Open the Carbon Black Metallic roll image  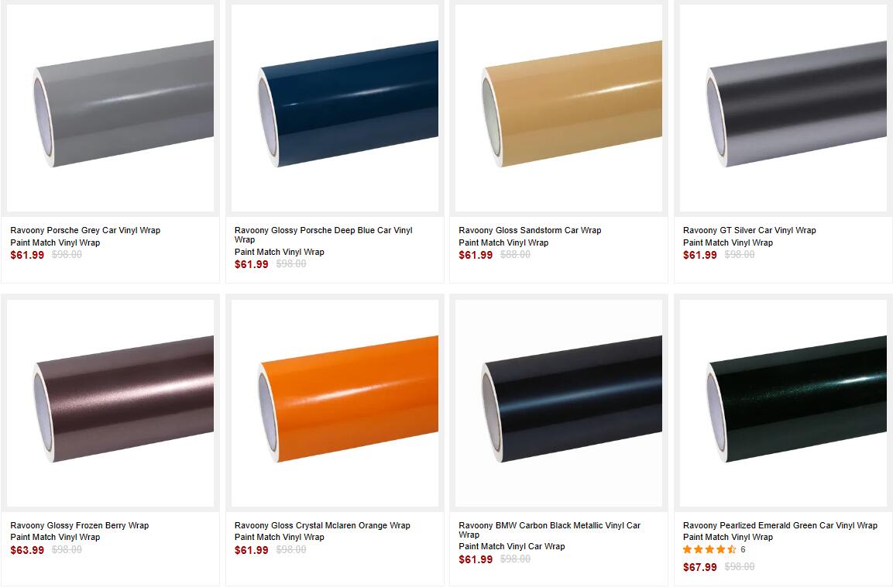(x=558, y=404)
